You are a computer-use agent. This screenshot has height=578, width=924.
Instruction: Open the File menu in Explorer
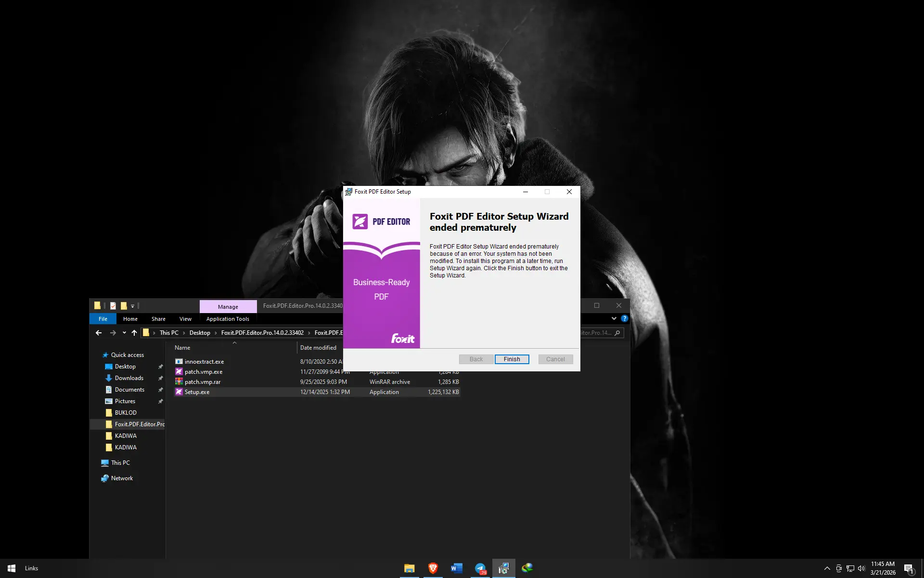103,319
